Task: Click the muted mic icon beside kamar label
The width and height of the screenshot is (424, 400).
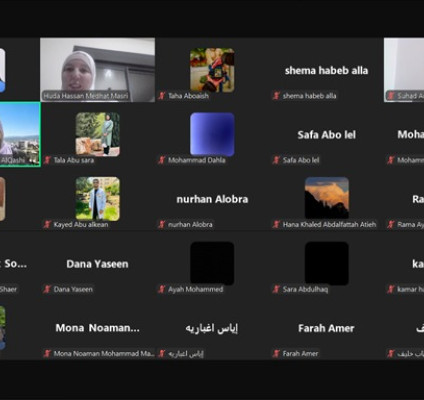Action: [x=391, y=289]
